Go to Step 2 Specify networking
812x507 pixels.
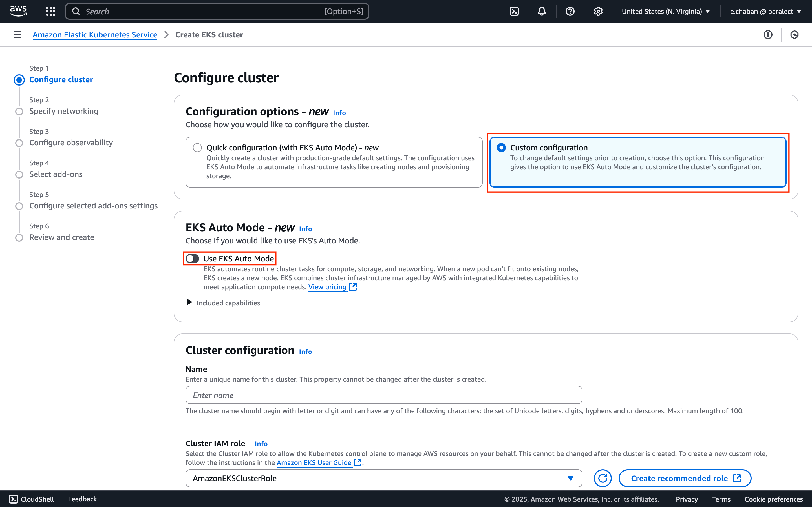(63, 111)
